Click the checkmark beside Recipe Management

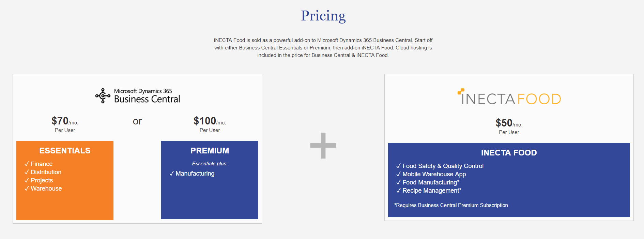398,191
